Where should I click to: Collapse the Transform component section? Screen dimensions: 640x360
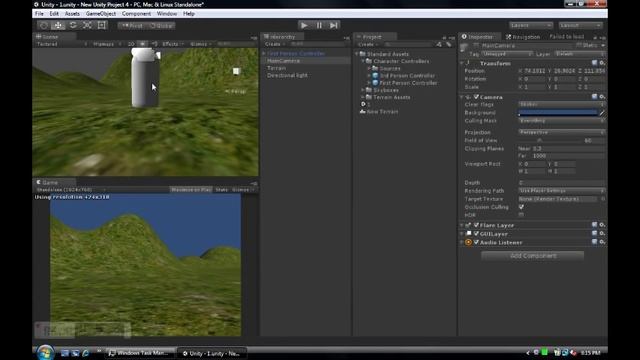(x=462, y=63)
